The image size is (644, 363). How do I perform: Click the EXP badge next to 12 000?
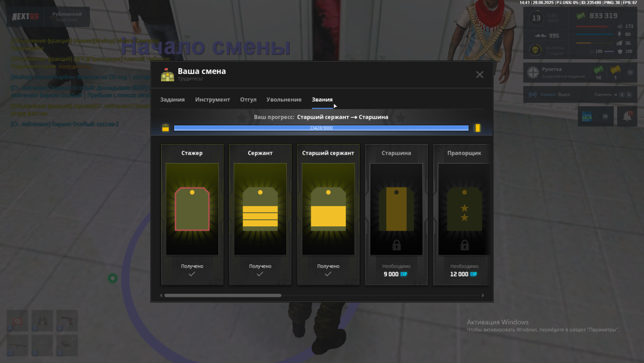point(473,274)
